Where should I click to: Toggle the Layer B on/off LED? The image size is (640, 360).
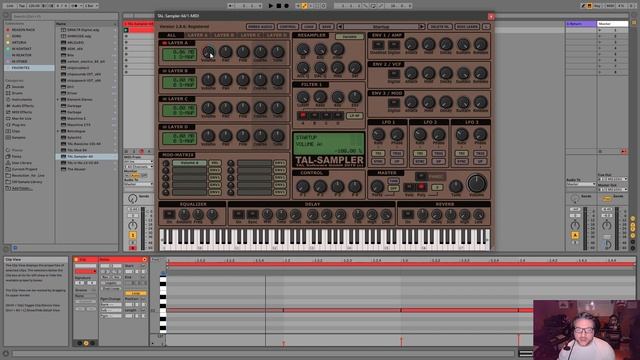pyautogui.click(x=164, y=71)
